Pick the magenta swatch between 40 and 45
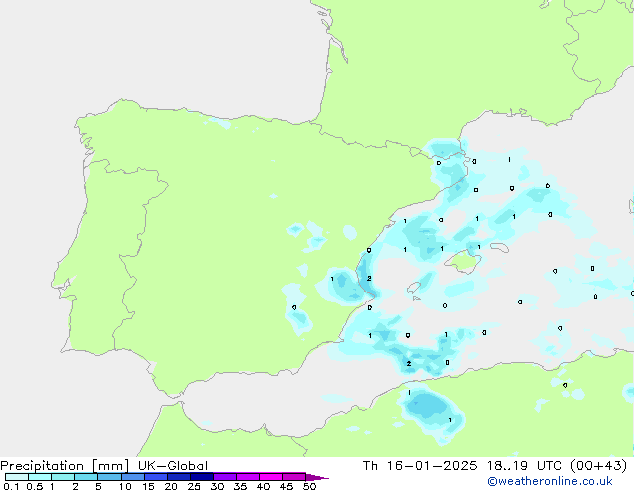The width and height of the screenshot is (634, 490). (x=271, y=477)
